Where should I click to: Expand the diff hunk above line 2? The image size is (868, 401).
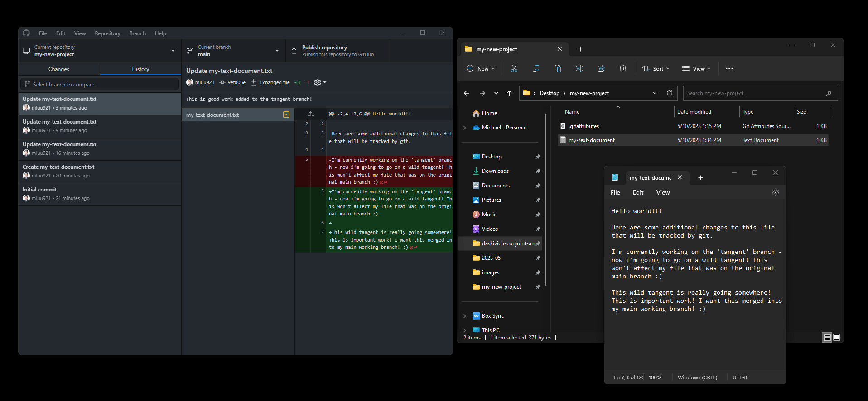click(x=310, y=114)
